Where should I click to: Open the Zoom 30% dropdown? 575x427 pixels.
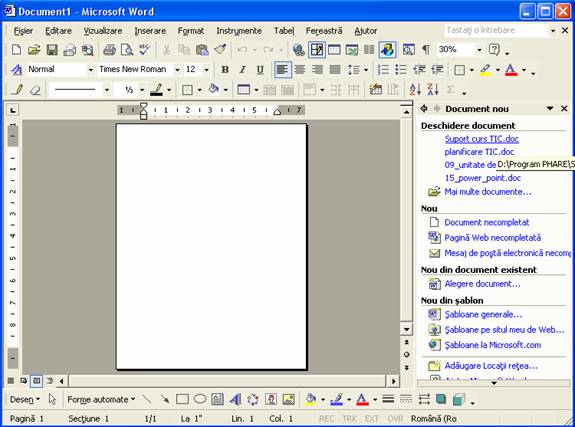(x=479, y=50)
